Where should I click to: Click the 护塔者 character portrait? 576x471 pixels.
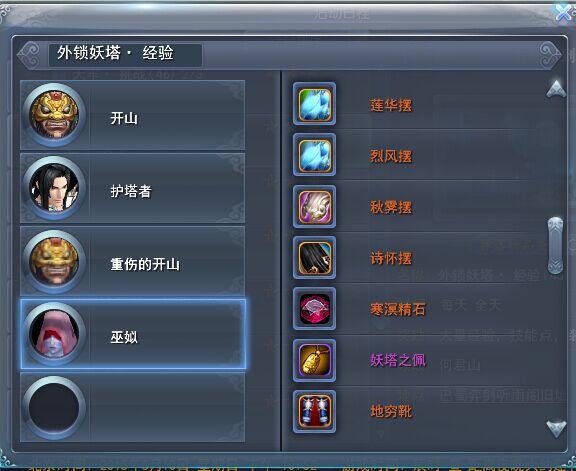point(54,188)
